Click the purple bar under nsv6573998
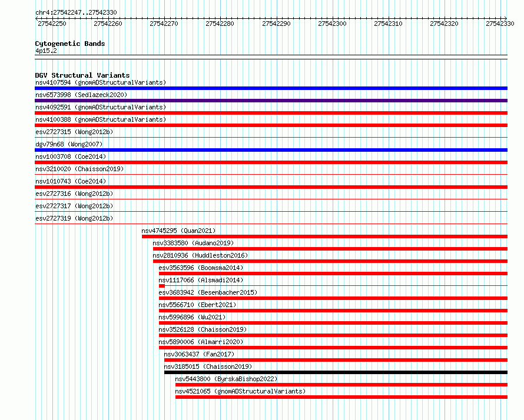 [271, 101]
